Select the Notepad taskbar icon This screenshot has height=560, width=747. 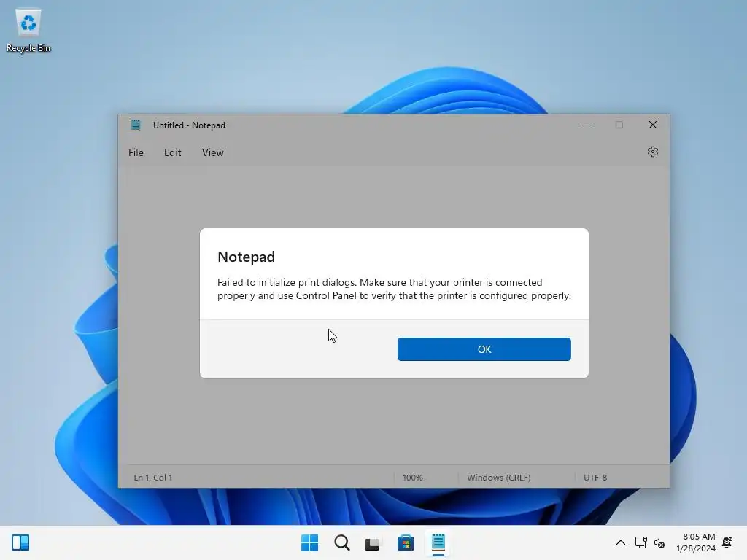[438, 542]
